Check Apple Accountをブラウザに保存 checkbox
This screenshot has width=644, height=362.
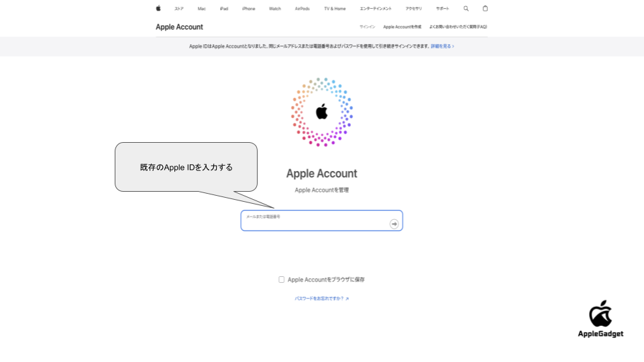pyautogui.click(x=281, y=280)
